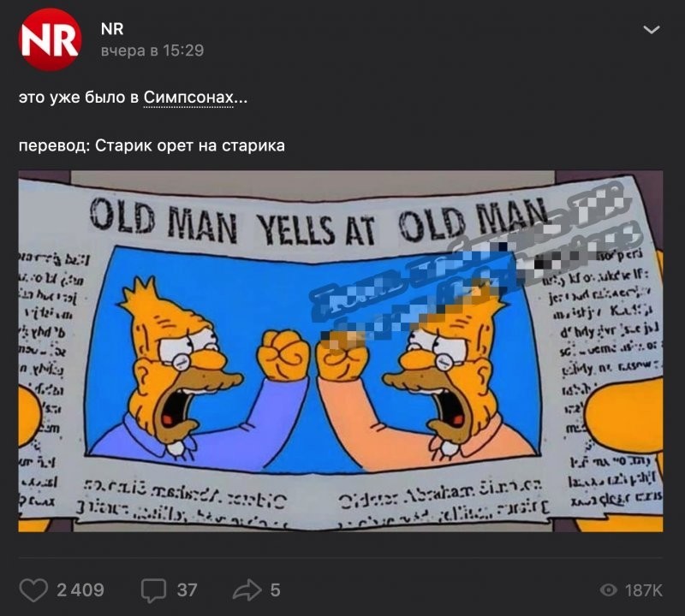Expand the post options chevron menu
The width and height of the screenshot is (685, 616).
(x=652, y=30)
